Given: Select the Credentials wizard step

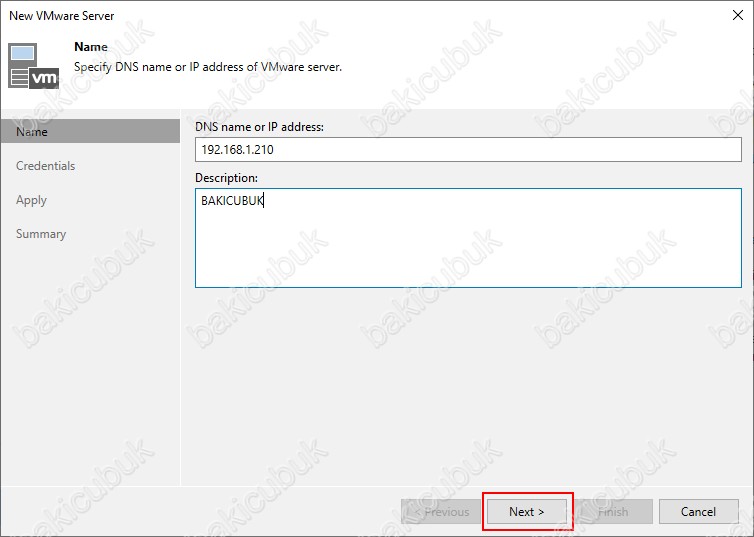Looking at the screenshot, I should [x=45, y=166].
